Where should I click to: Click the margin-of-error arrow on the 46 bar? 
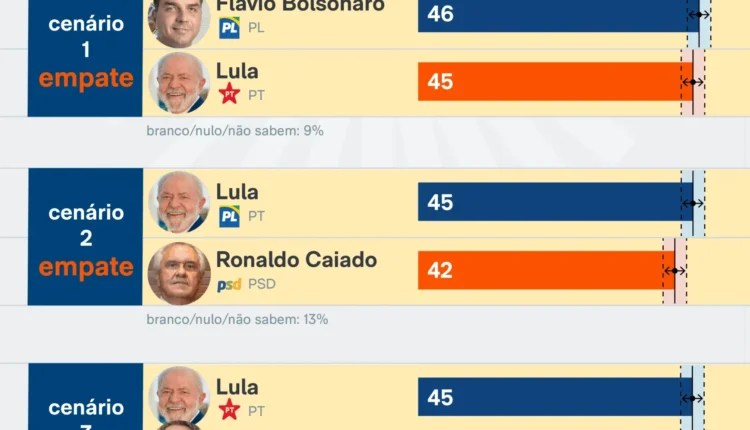coord(699,14)
